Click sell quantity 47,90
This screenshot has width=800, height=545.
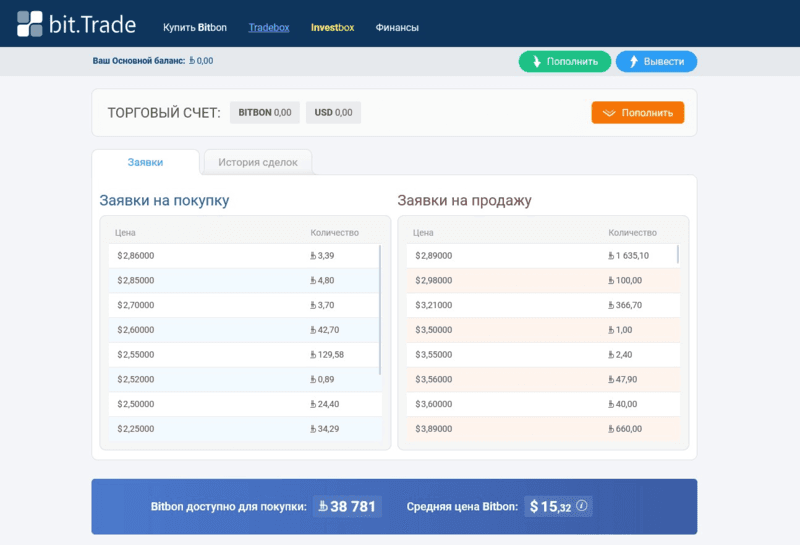(x=622, y=379)
